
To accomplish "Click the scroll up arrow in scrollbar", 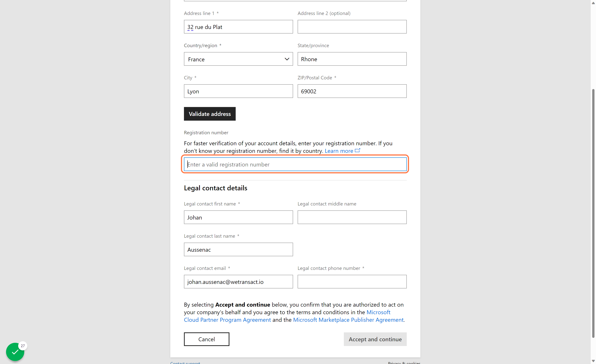I will pyautogui.click(x=593, y=3).
